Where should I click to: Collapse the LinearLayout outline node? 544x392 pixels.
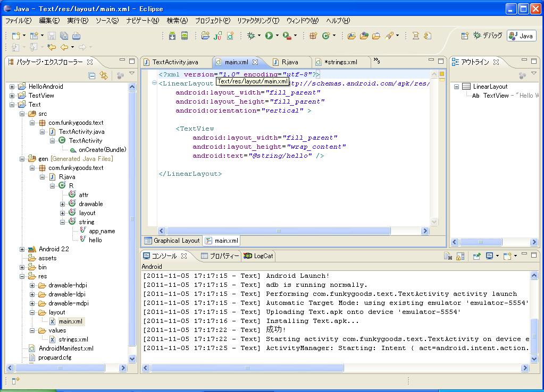(457, 87)
